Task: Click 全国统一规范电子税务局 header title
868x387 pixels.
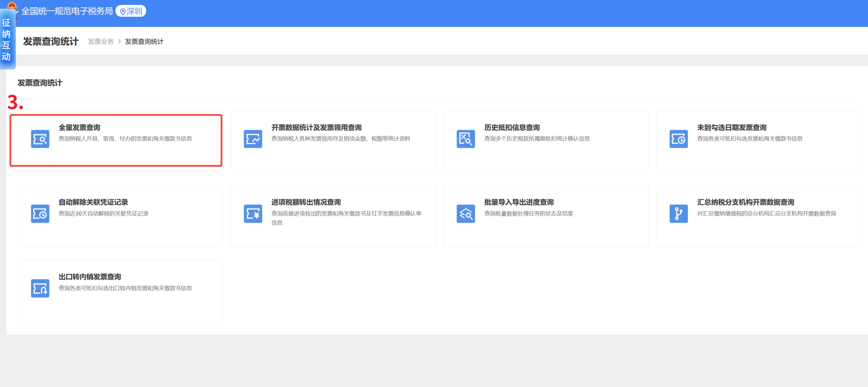Action: [x=67, y=11]
